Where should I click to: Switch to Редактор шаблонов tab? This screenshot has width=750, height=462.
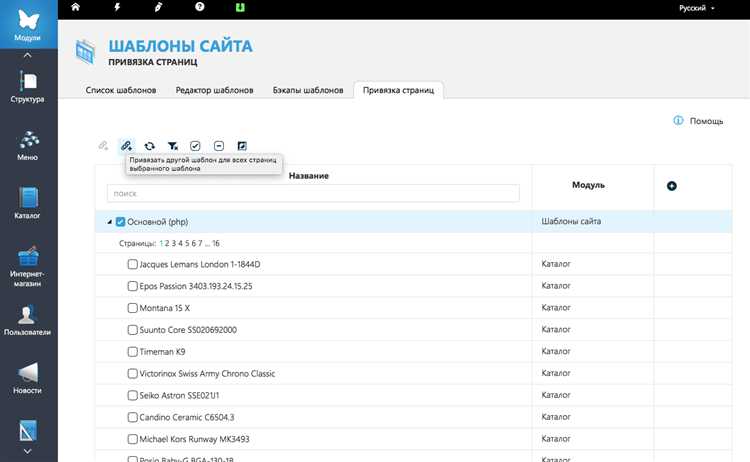214,90
